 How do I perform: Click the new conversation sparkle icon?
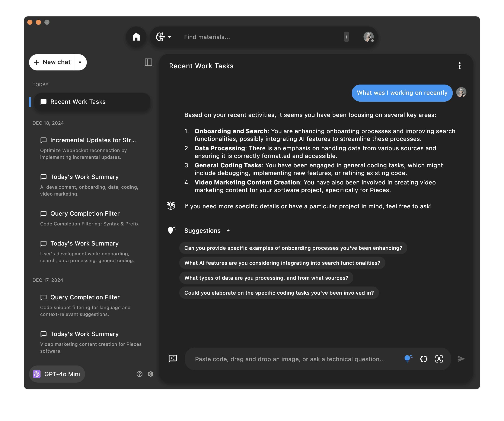[173, 359]
